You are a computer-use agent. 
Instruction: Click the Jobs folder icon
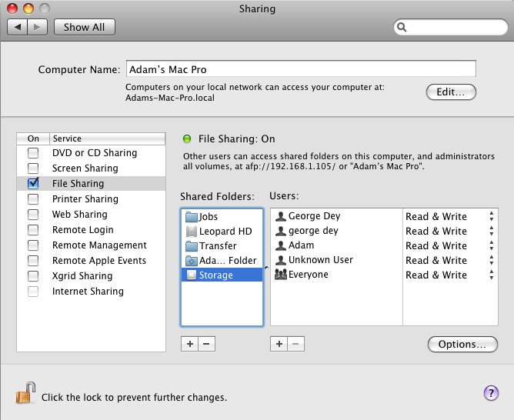point(192,217)
